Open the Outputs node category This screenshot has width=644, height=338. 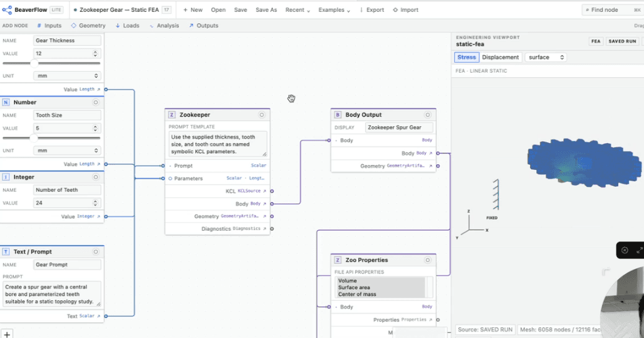tap(204, 26)
